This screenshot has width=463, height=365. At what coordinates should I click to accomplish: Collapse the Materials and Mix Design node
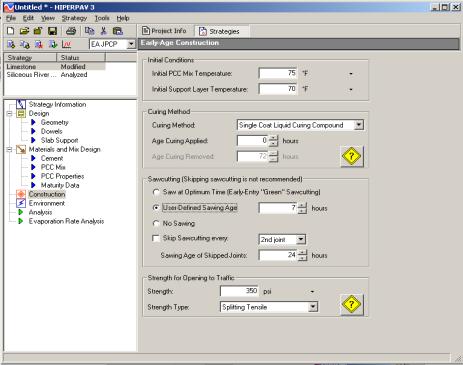click(x=9, y=149)
